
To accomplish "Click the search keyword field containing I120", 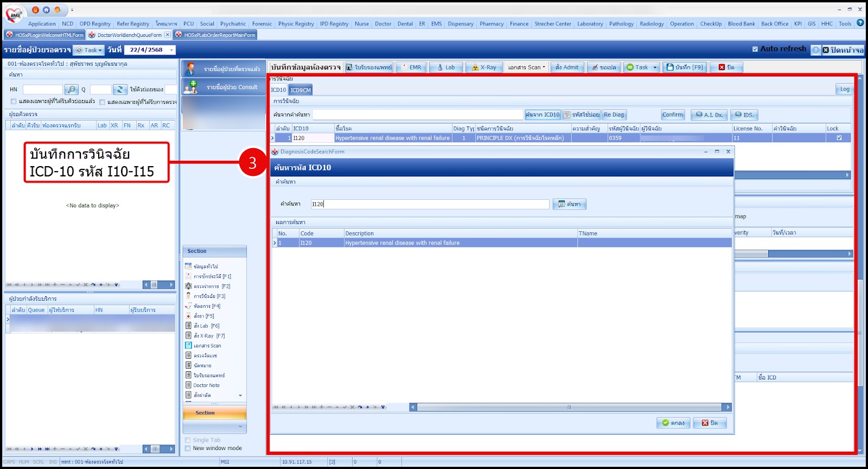I will pyautogui.click(x=430, y=204).
